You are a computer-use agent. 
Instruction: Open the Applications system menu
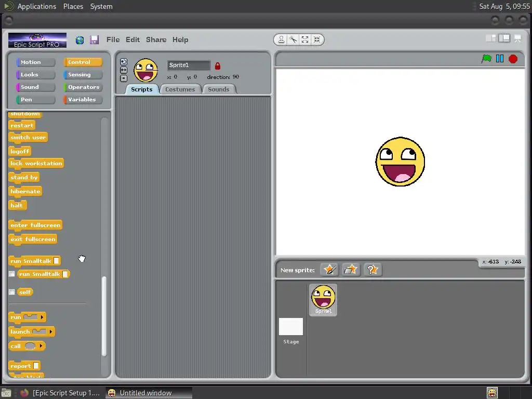click(37, 6)
